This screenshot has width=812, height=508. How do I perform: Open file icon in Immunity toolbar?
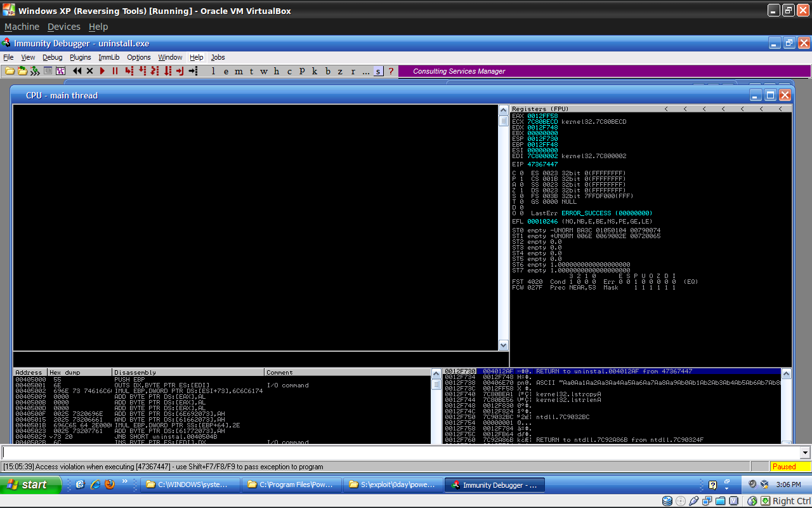click(x=10, y=71)
